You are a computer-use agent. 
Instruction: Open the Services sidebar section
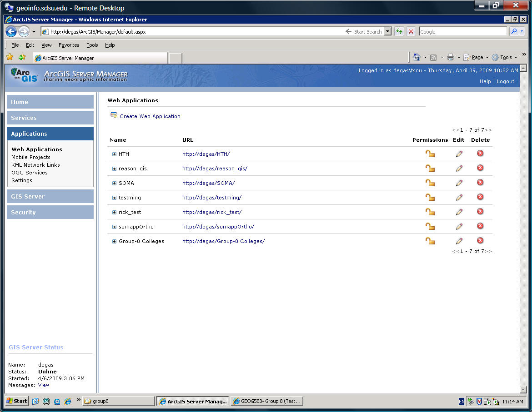point(50,118)
